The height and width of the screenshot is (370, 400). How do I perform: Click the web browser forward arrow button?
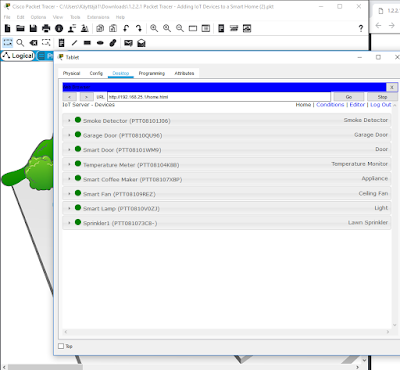coord(86,97)
